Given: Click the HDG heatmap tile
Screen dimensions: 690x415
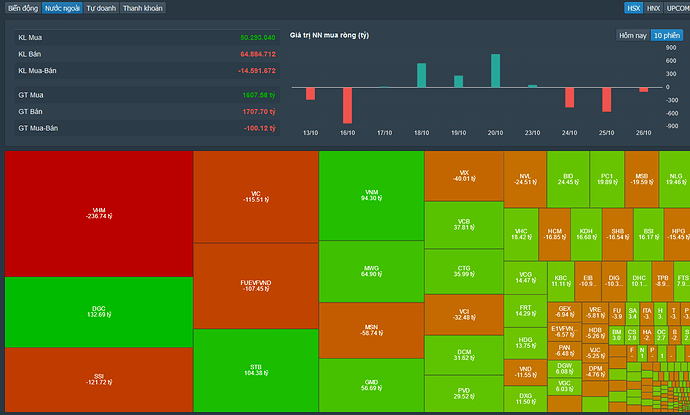Looking at the screenshot, I should 525,343.
